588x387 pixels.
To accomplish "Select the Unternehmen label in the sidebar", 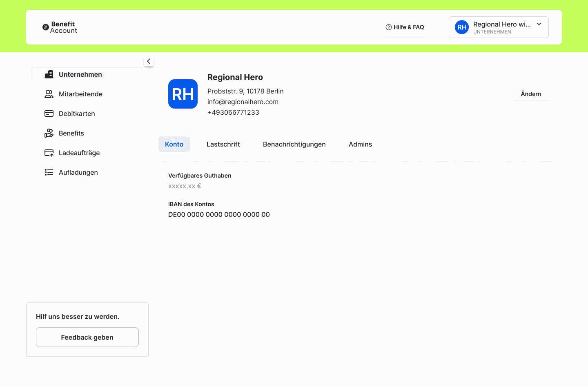I will click(x=80, y=74).
